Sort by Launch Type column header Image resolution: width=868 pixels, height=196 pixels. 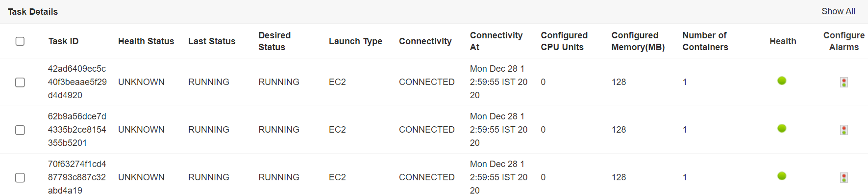[355, 41]
